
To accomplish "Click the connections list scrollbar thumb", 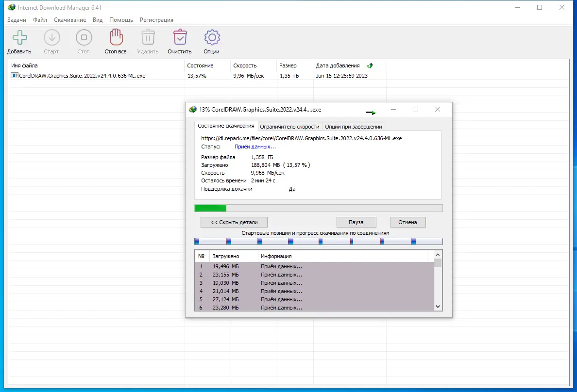I will 438,262.
